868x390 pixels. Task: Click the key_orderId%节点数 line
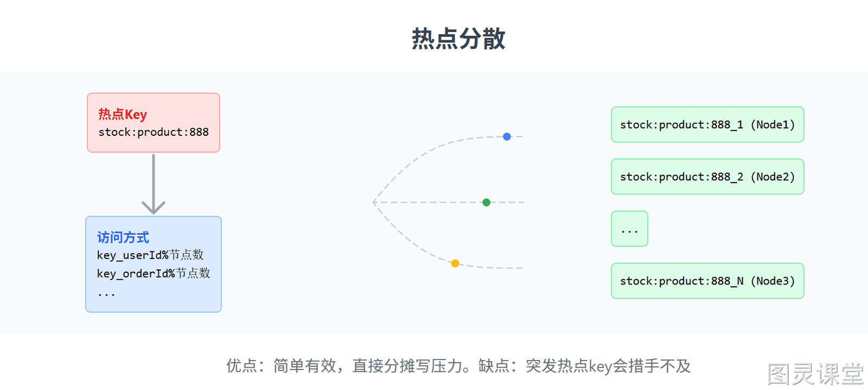pos(154,273)
